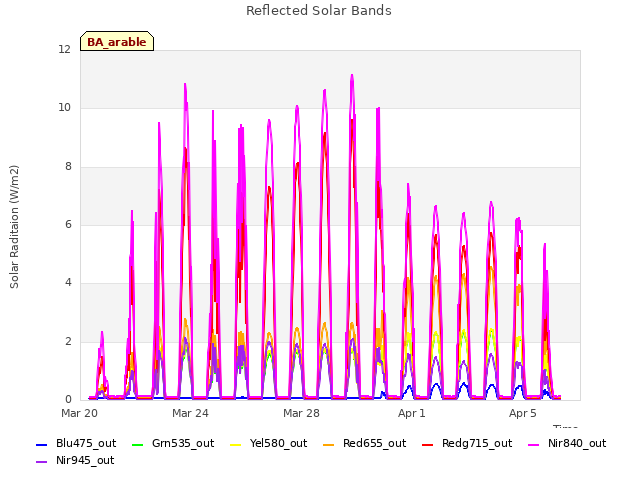Click the green Grn535_out legend color marker

[x=138, y=444]
